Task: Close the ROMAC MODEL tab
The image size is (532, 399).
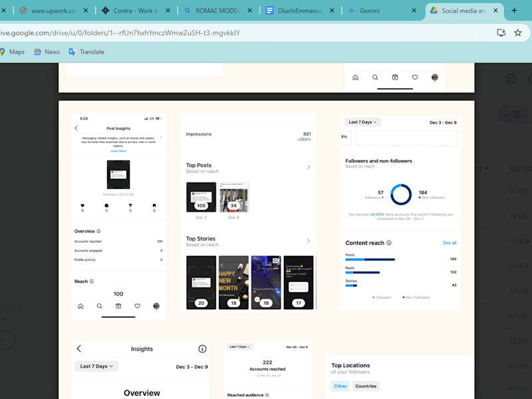Action: click(250, 11)
